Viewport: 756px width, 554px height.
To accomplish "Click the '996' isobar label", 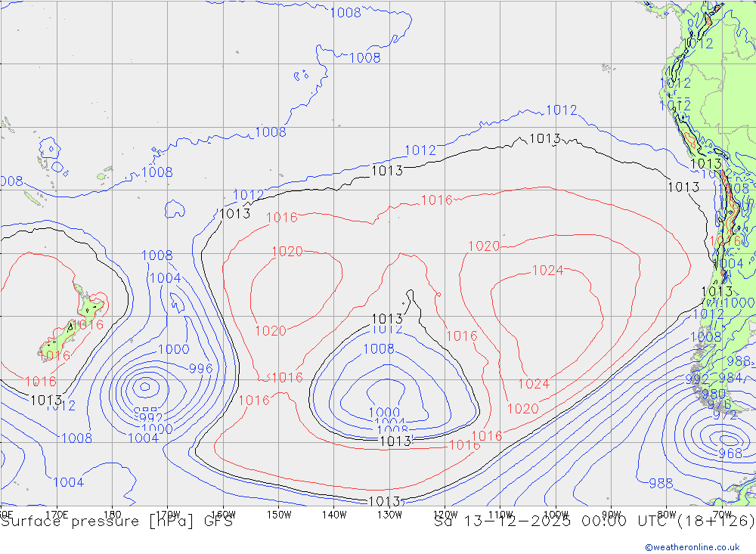I will 200,368.
